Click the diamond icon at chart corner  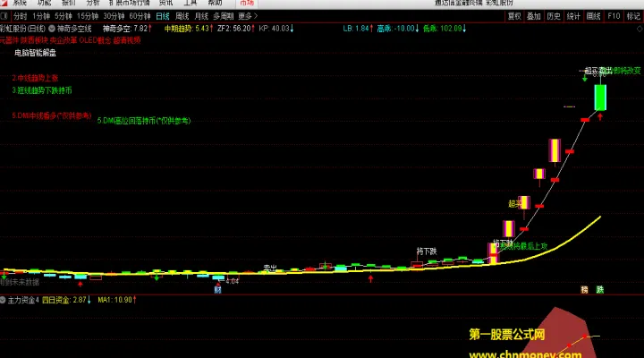point(640,29)
